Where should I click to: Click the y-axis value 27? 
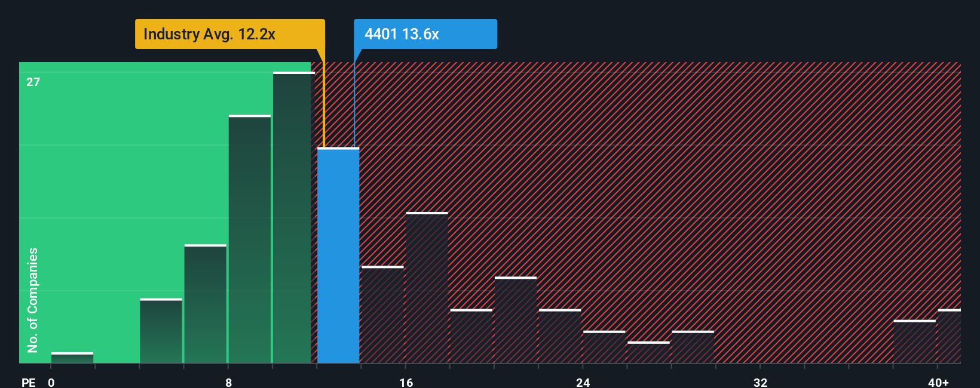[33, 82]
